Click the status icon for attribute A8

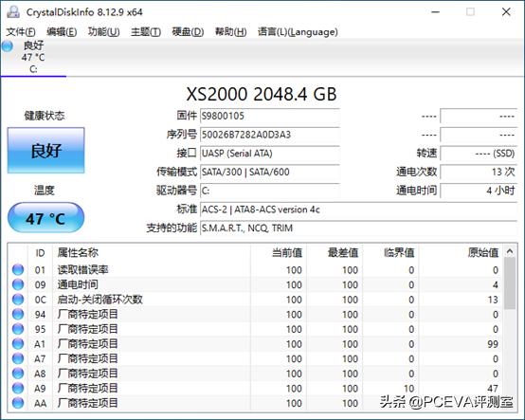tap(18, 374)
